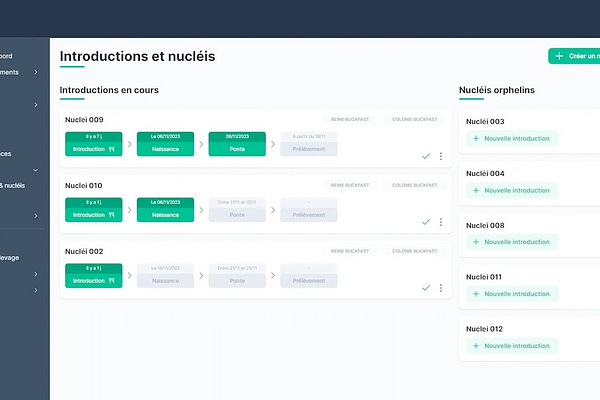The image size is (600, 400).
Task: Click the Nucléi 012 orphan card title
Action: pos(484,329)
